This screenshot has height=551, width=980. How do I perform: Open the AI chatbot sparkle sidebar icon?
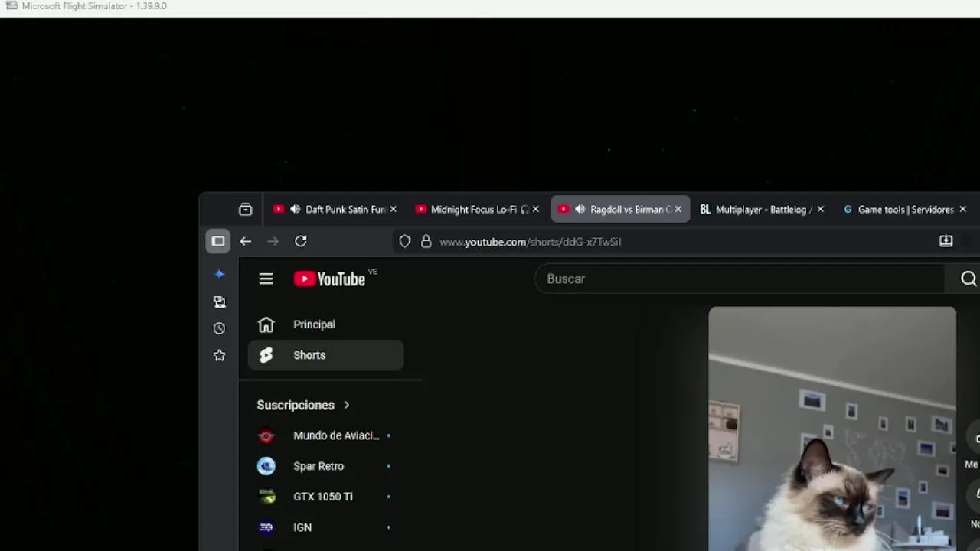[220, 274]
